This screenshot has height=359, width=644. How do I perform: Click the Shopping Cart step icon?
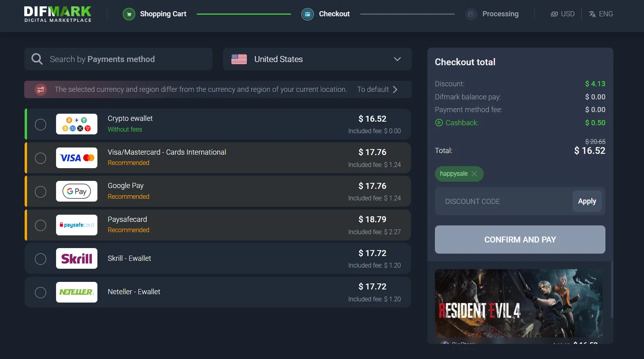click(x=129, y=14)
